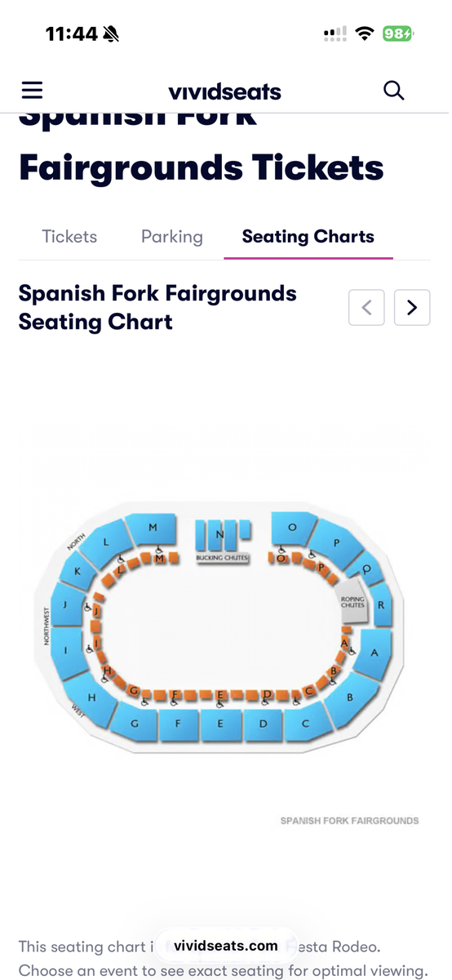Open the hamburger navigation menu
Screen dimensions: 452x980
click(32, 90)
